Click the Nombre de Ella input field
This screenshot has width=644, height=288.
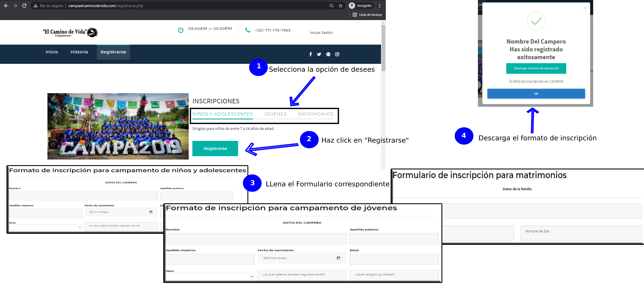580,233
